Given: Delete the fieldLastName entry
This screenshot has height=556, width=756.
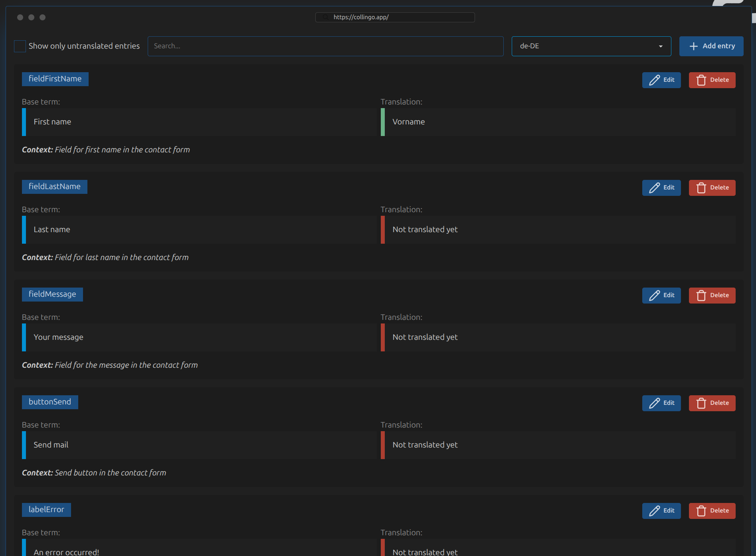Looking at the screenshot, I should (x=712, y=188).
